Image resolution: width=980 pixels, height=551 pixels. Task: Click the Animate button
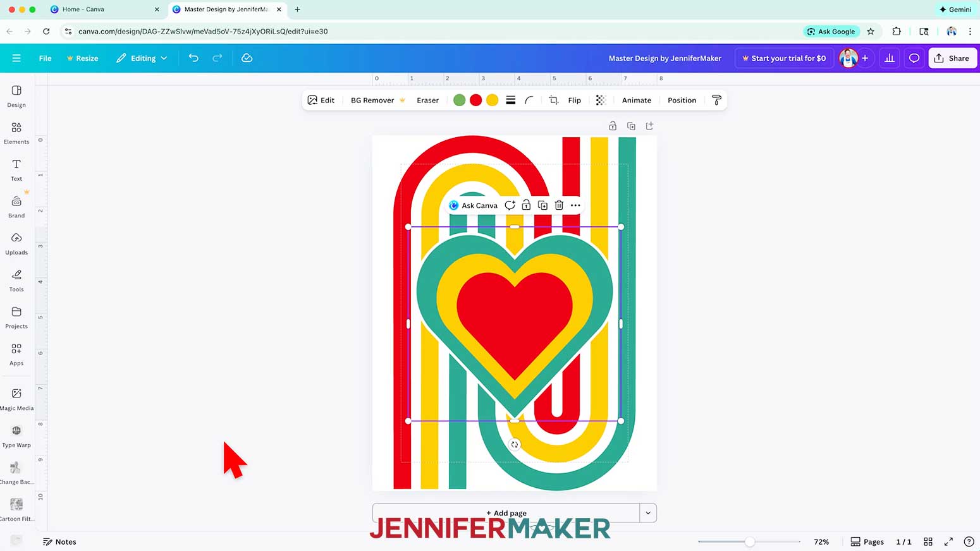pyautogui.click(x=636, y=100)
